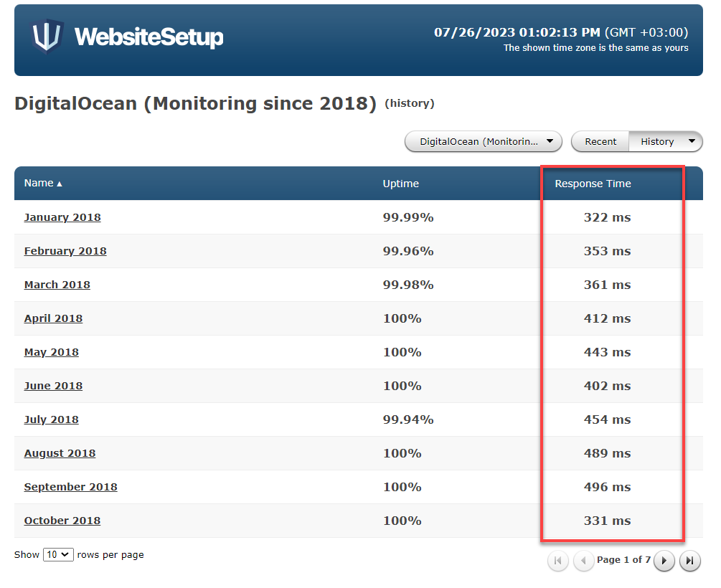Open the February 2018 report link
This screenshot has width=721, height=588.
tap(65, 251)
